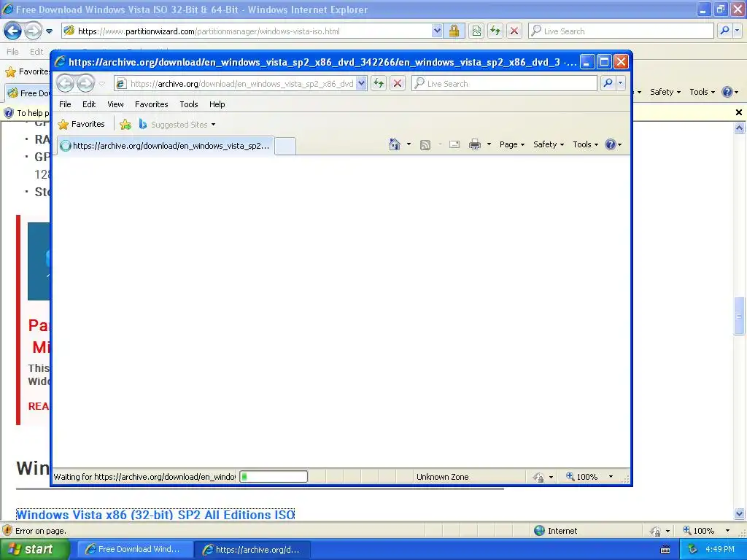Click Live Search field in popup window

click(x=504, y=83)
